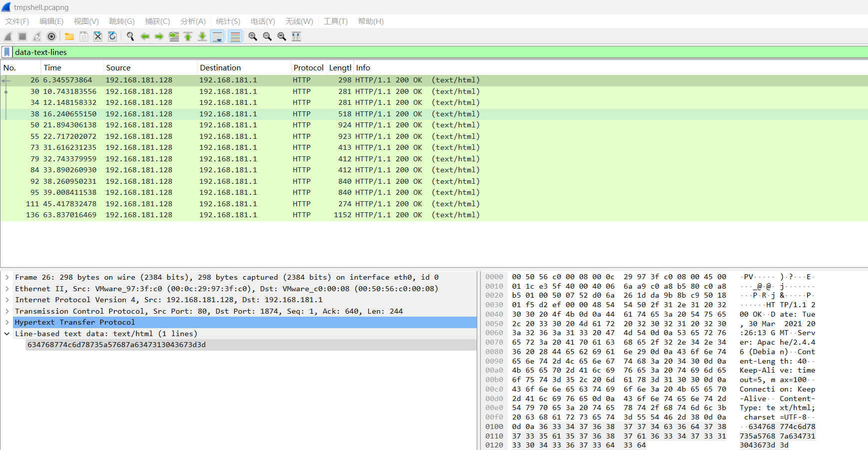Sort packets by the Info column
Viewport: 868px width, 450px height.
pyautogui.click(x=610, y=68)
